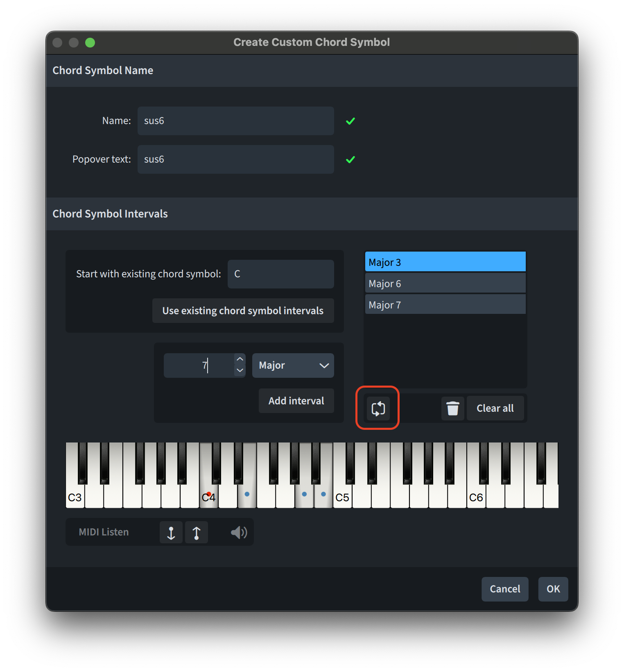Increase interval number with up stepper arrow

point(240,359)
